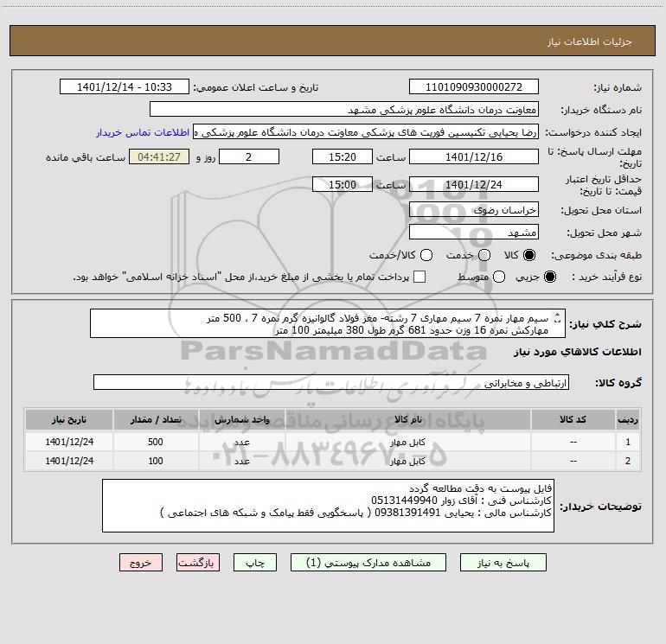Screen dimensions: 666x644
Task: Click the جزئیات اطلاعات نیاز header title
Action: pyautogui.click(x=589, y=41)
